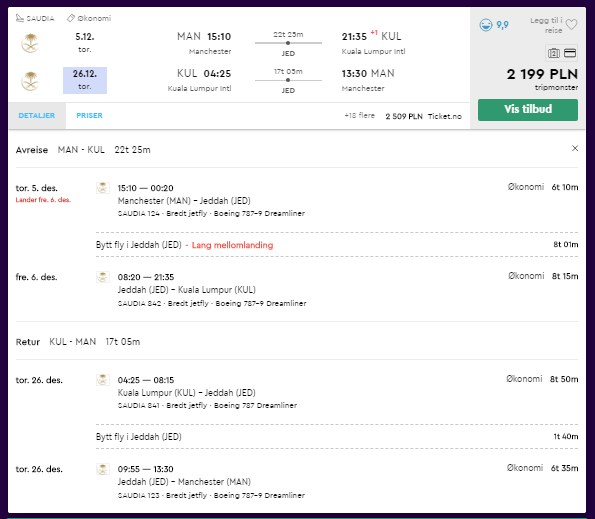595x519 pixels.
Task: Click the Lang mellomlanding warning text
Action: pyautogui.click(x=232, y=245)
